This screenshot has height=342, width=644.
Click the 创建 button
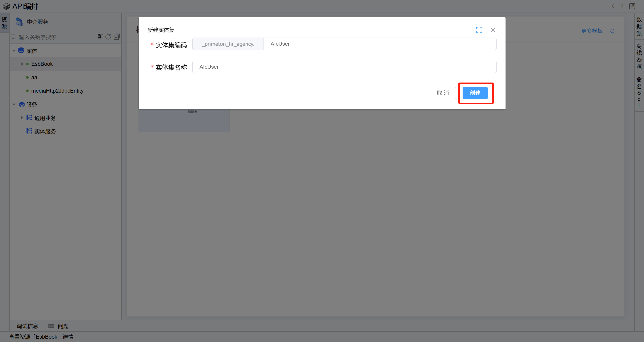point(475,93)
